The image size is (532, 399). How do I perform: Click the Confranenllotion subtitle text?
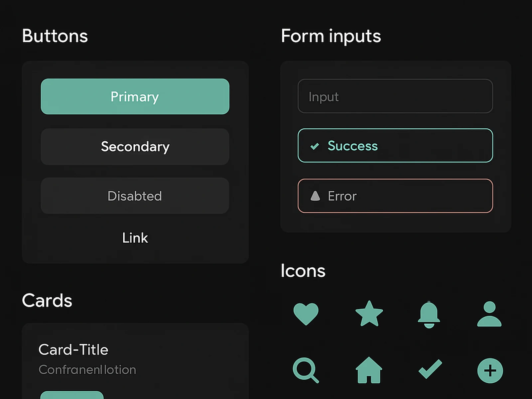click(87, 369)
